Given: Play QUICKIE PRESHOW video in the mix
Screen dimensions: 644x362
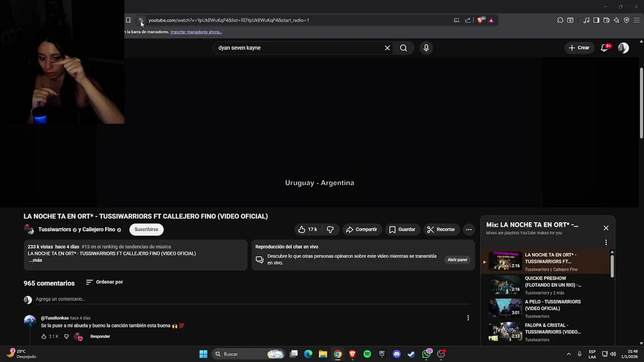Looking at the screenshot, I should point(546,285).
